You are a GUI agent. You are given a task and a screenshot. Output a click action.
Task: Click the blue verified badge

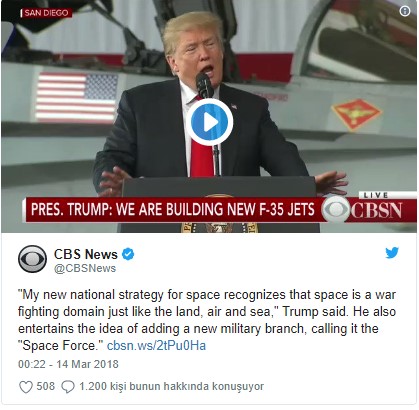point(128,254)
